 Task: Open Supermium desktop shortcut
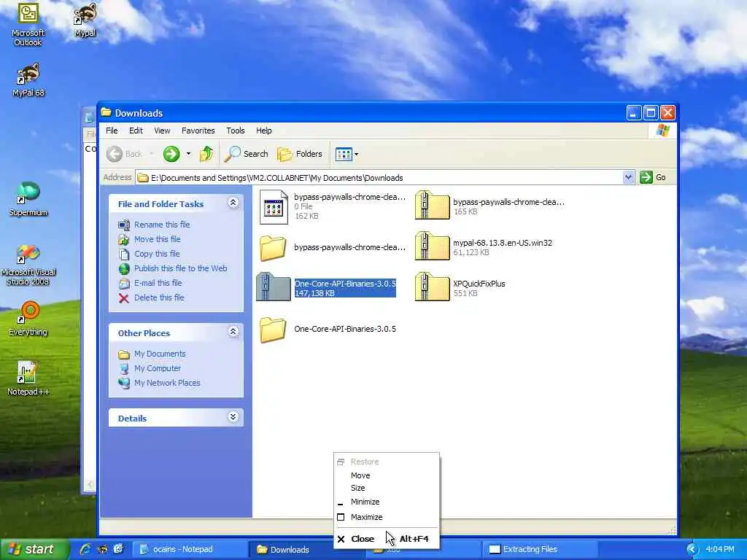point(28,199)
